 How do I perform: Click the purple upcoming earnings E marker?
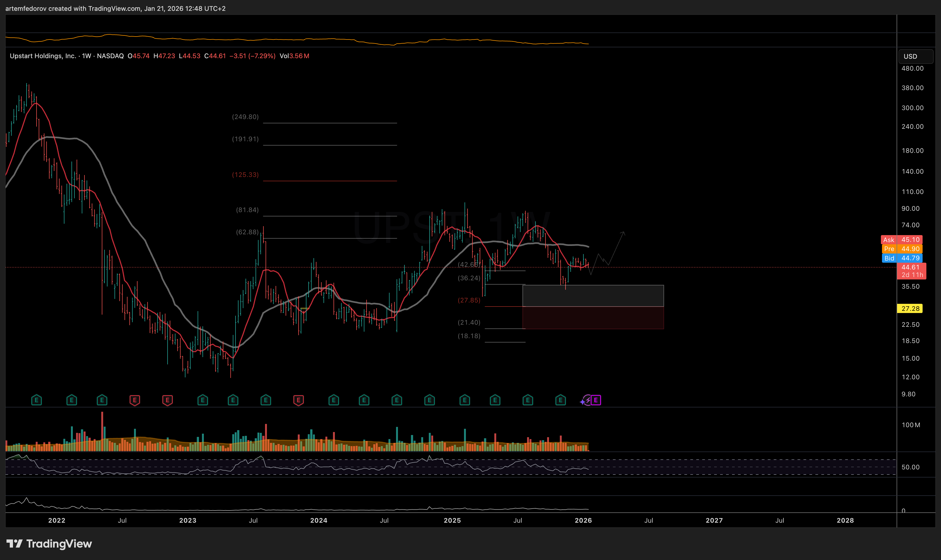point(596,400)
